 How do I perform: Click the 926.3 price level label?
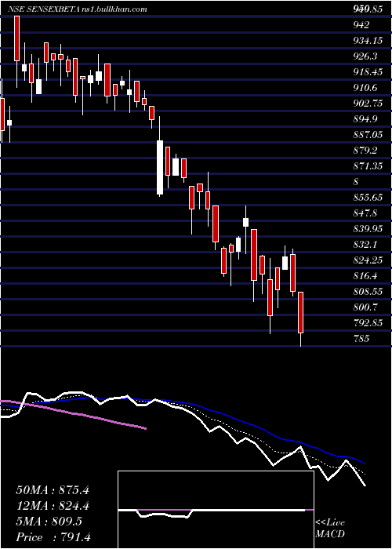[x=365, y=56]
